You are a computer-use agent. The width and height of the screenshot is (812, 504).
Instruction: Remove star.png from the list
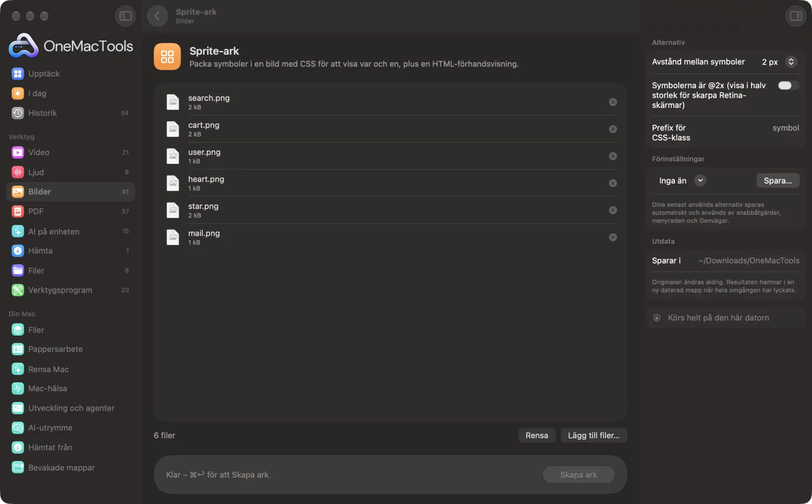613,210
